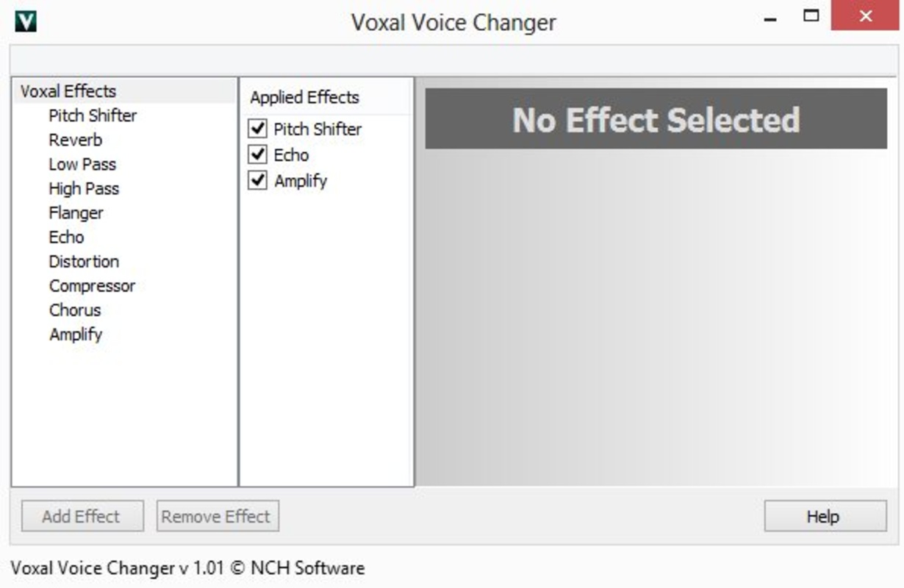Select the Distortion effect
Viewport: 904px width, 588px height.
tap(84, 262)
